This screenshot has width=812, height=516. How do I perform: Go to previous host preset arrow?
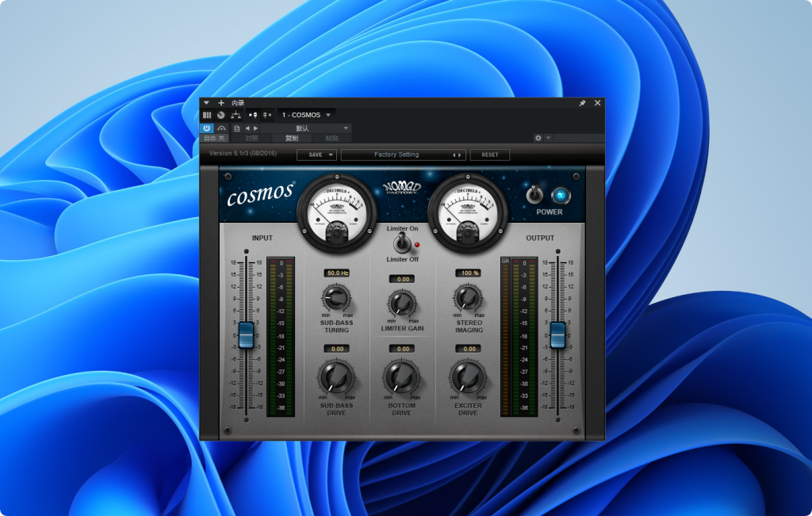pos(247,128)
